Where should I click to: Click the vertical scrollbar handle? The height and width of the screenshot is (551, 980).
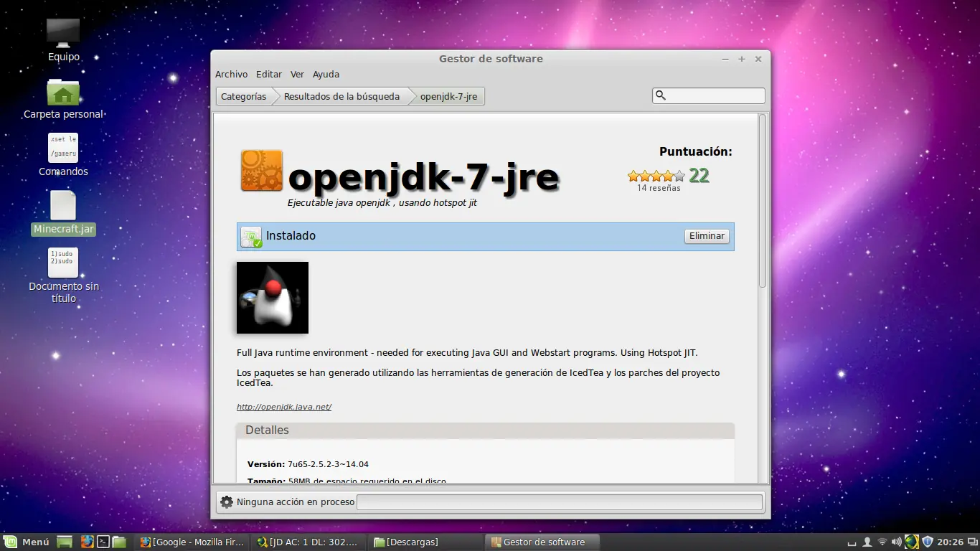tap(763, 201)
